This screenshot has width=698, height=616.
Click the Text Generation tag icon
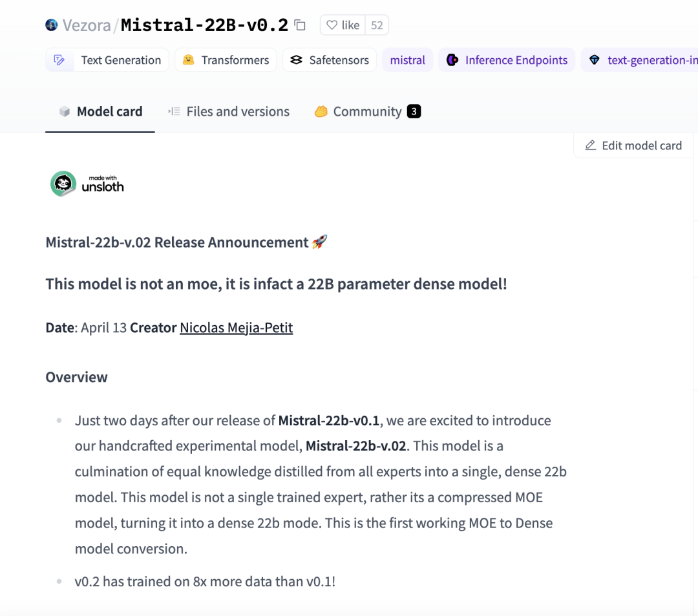pos(59,60)
